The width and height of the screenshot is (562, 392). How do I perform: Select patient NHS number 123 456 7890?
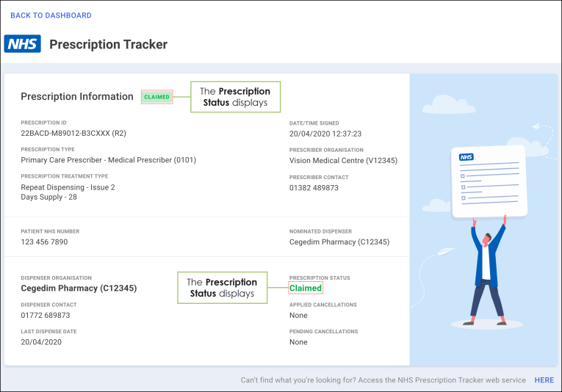pos(44,242)
